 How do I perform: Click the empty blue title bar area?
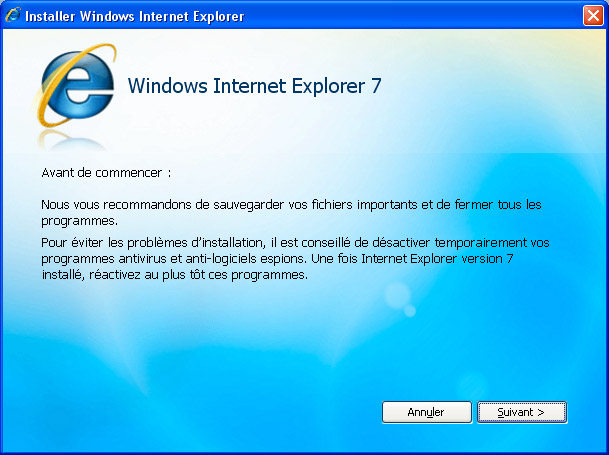click(x=412, y=16)
